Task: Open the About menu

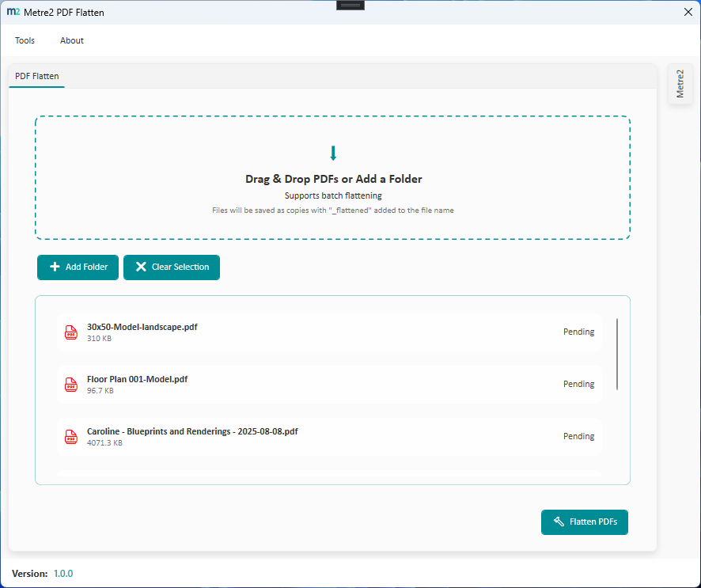Action: pyautogui.click(x=71, y=40)
